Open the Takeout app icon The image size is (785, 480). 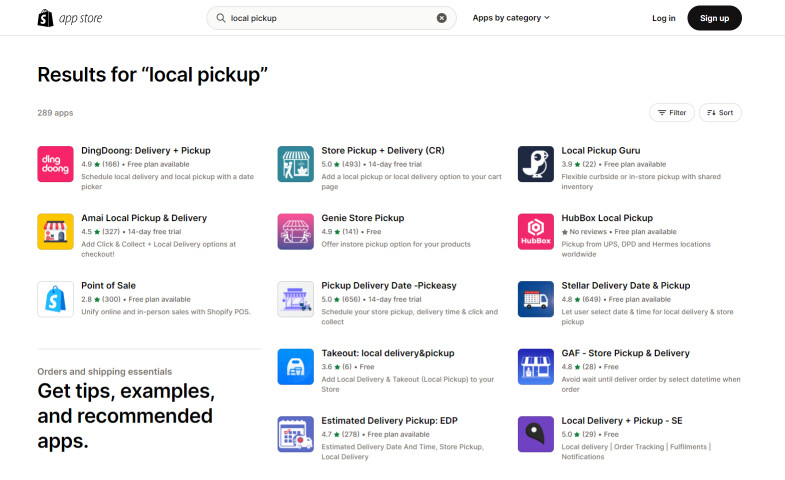click(296, 367)
